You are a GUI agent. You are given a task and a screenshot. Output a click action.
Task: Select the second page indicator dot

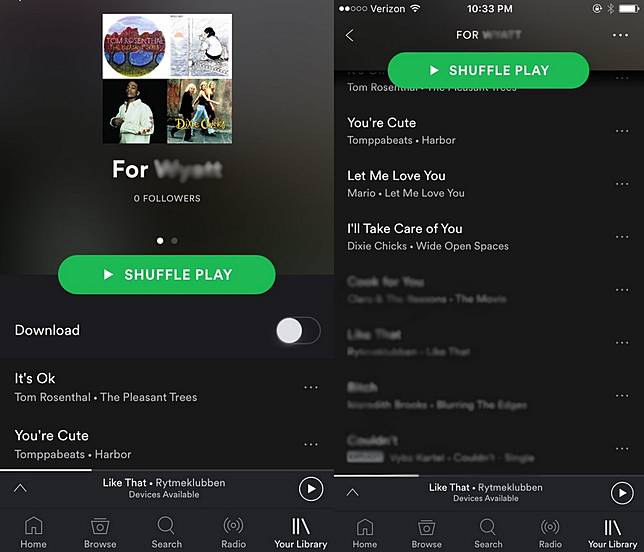tap(175, 241)
